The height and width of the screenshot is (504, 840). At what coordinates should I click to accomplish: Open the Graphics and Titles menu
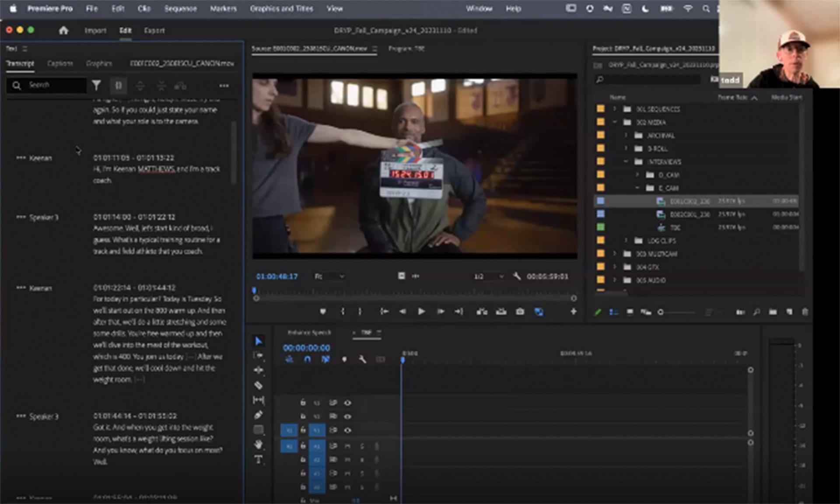[x=281, y=8]
